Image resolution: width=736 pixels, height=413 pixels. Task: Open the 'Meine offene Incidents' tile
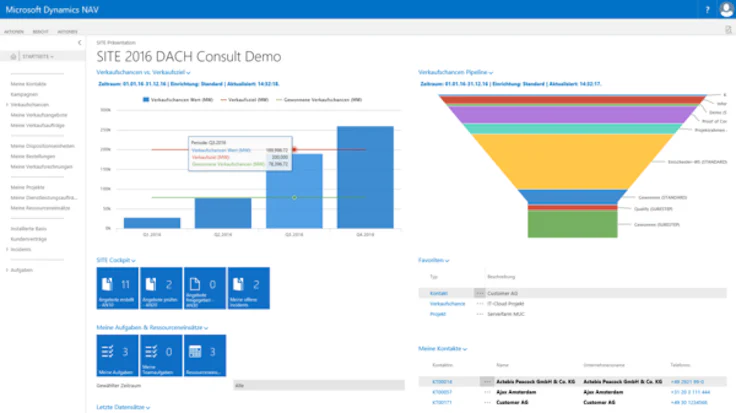(x=249, y=288)
